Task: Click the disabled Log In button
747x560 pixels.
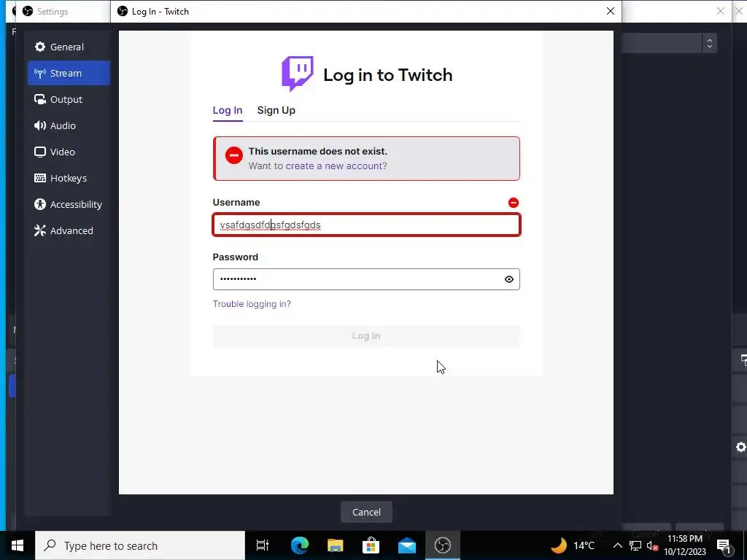Action: (366, 335)
